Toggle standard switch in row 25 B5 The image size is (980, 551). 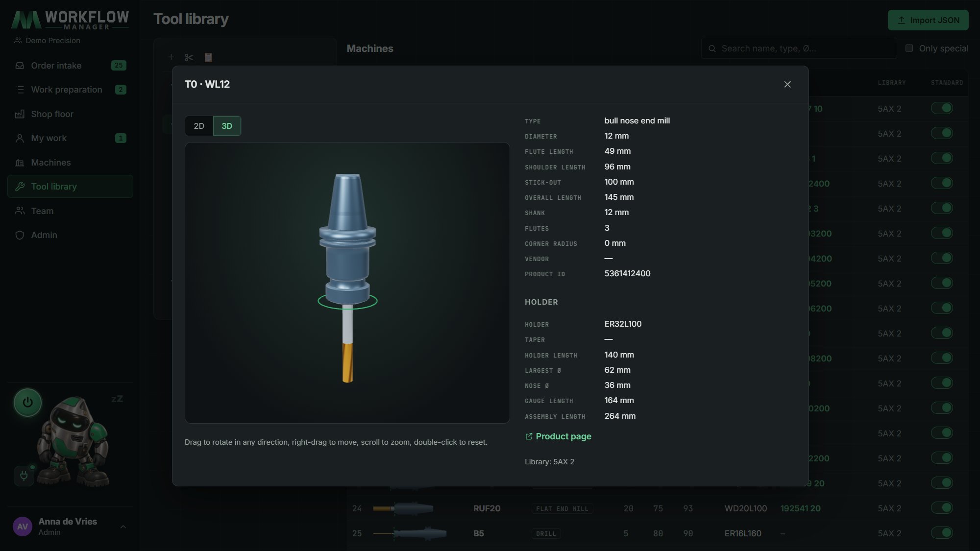941,532
